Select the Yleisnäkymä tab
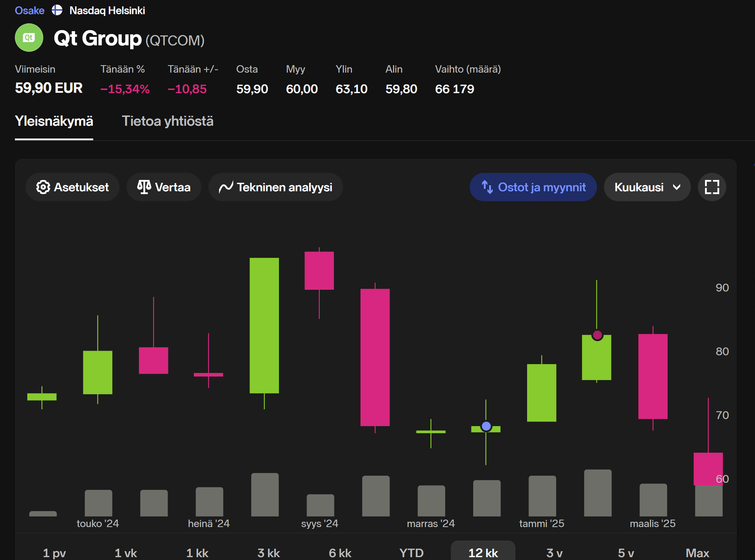Image resolution: width=755 pixels, height=560 pixels. tap(54, 121)
